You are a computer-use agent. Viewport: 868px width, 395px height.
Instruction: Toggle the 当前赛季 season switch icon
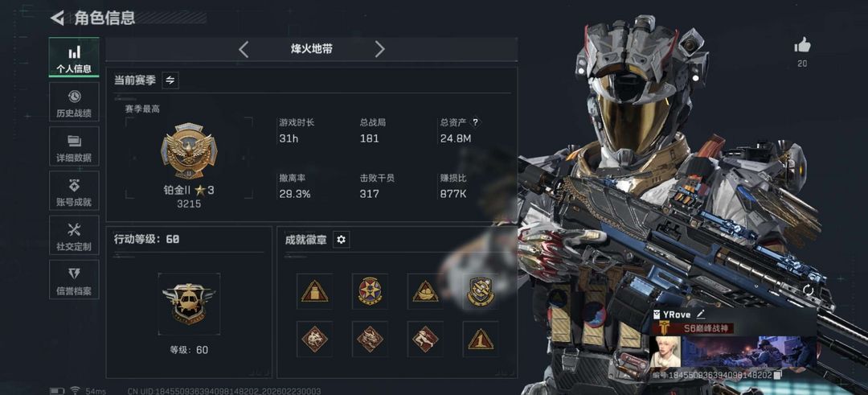coord(170,80)
